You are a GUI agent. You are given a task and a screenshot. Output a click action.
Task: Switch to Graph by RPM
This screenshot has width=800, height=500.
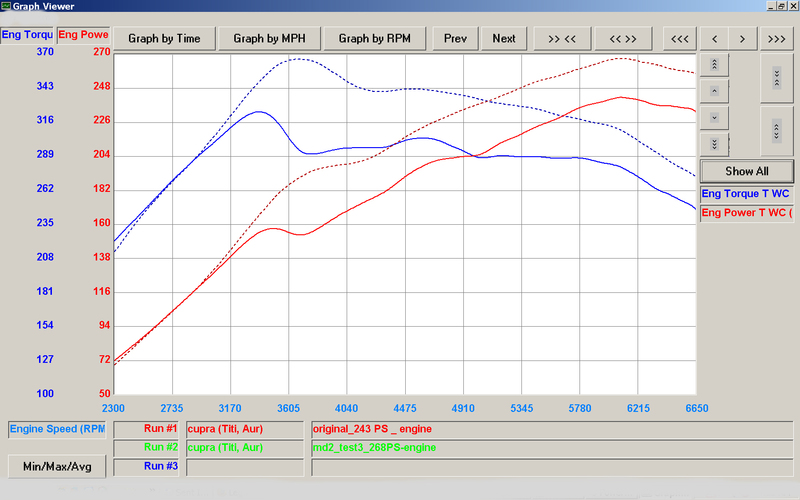coord(374,39)
